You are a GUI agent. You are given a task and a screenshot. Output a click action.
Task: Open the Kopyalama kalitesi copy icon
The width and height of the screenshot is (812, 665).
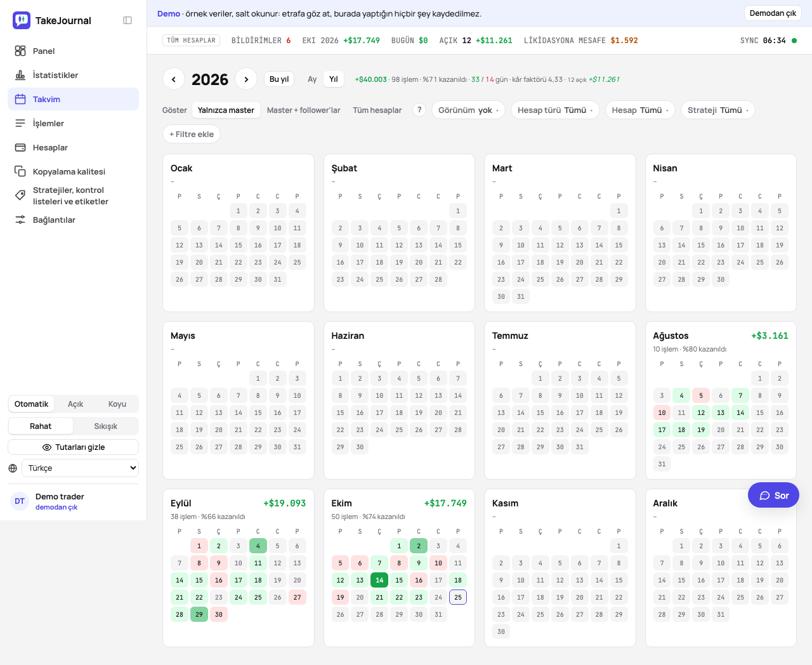point(20,171)
